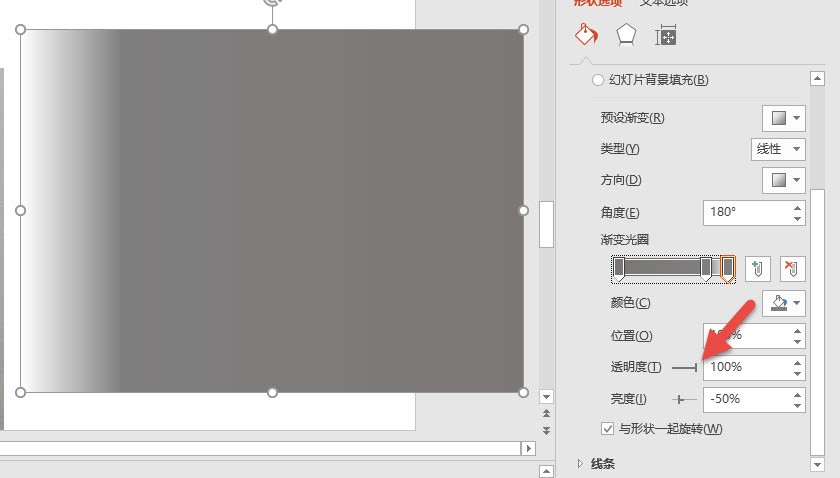The image size is (840, 478).
Task: Adjust the 透明度 transparency slider
Action: (685, 368)
